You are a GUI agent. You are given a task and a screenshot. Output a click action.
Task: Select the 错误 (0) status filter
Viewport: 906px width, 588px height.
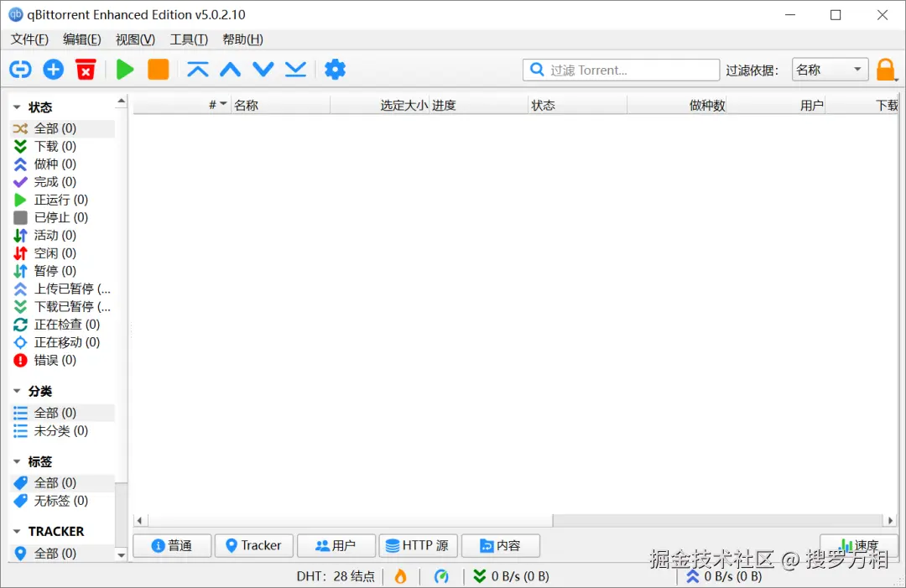pyautogui.click(x=63, y=361)
